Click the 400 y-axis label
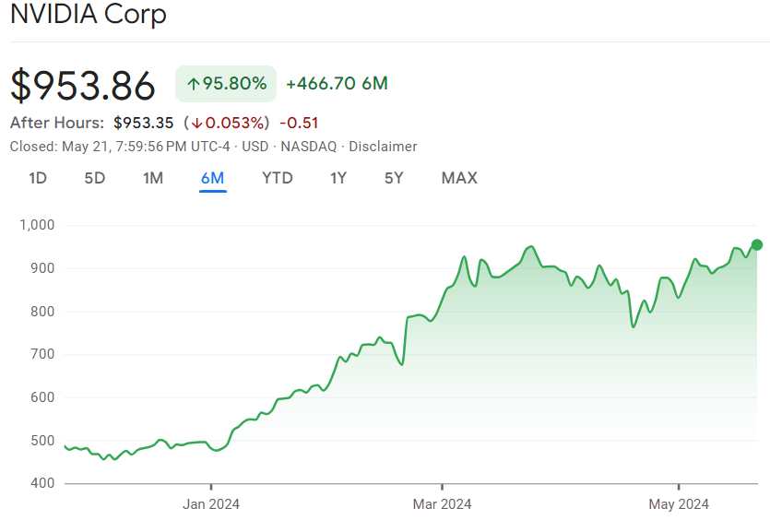770x532 pixels. [42, 483]
